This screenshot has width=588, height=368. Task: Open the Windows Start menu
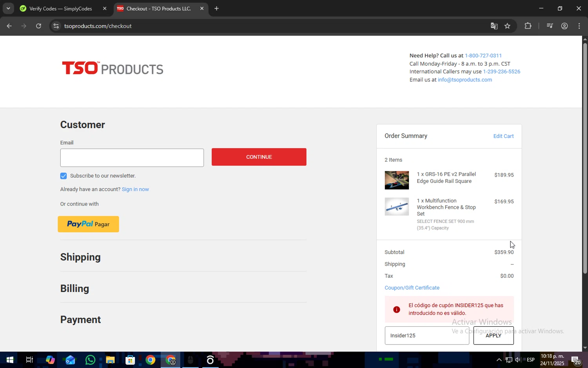pyautogui.click(x=10, y=360)
